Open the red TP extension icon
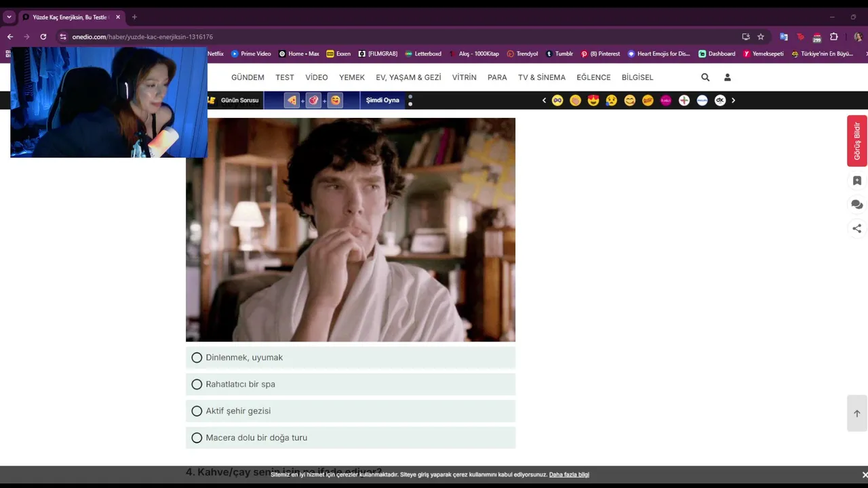868x488 pixels. click(x=800, y=37)
